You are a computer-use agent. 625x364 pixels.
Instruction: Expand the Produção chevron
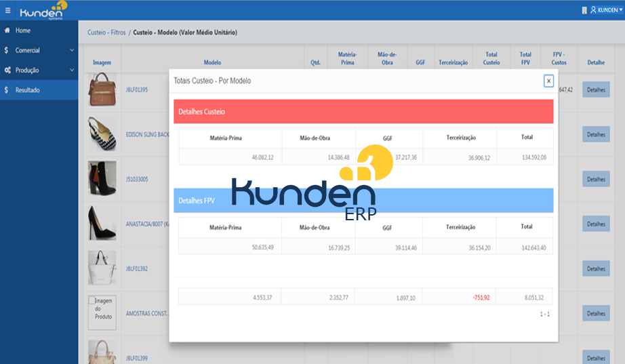click(x=72, y=70)
